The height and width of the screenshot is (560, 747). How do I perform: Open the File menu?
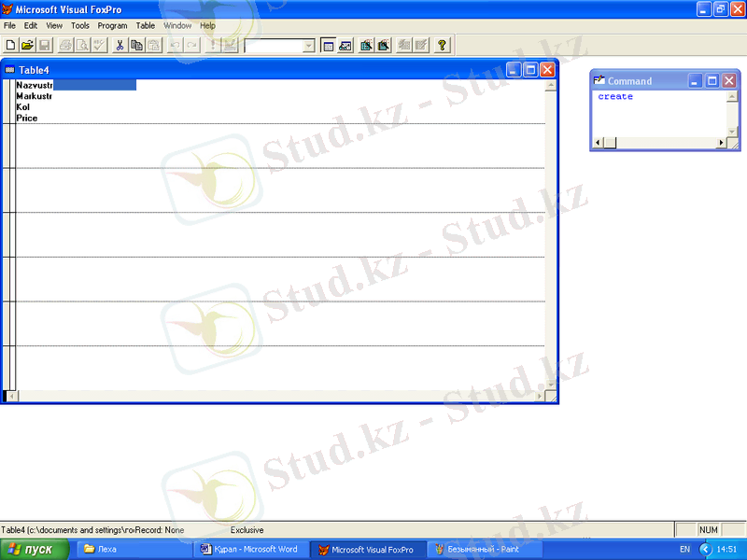point(9,26)
